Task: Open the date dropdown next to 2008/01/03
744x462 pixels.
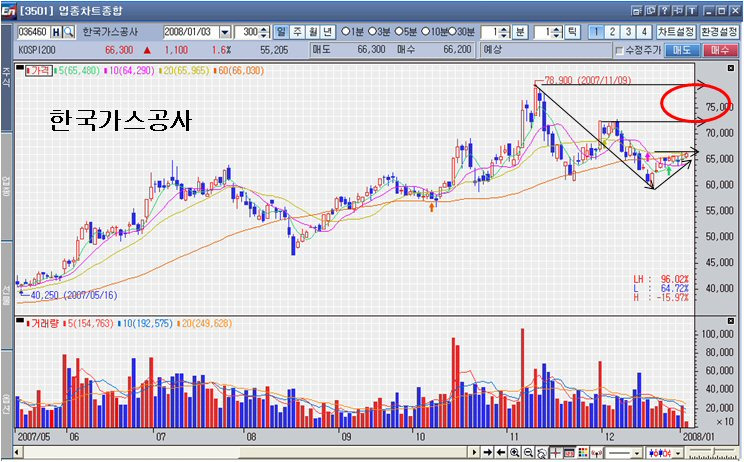Action: click(x=225, y=32)
